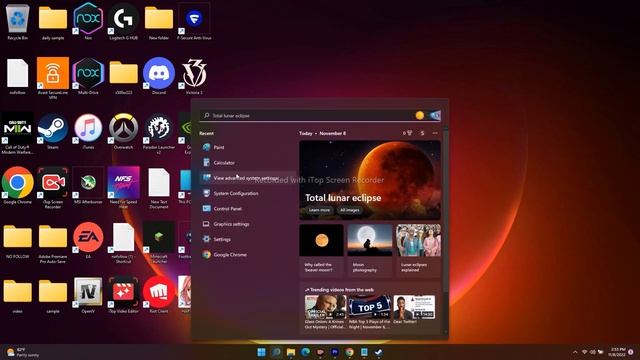Open the Moon photography card

click(370, 250)
